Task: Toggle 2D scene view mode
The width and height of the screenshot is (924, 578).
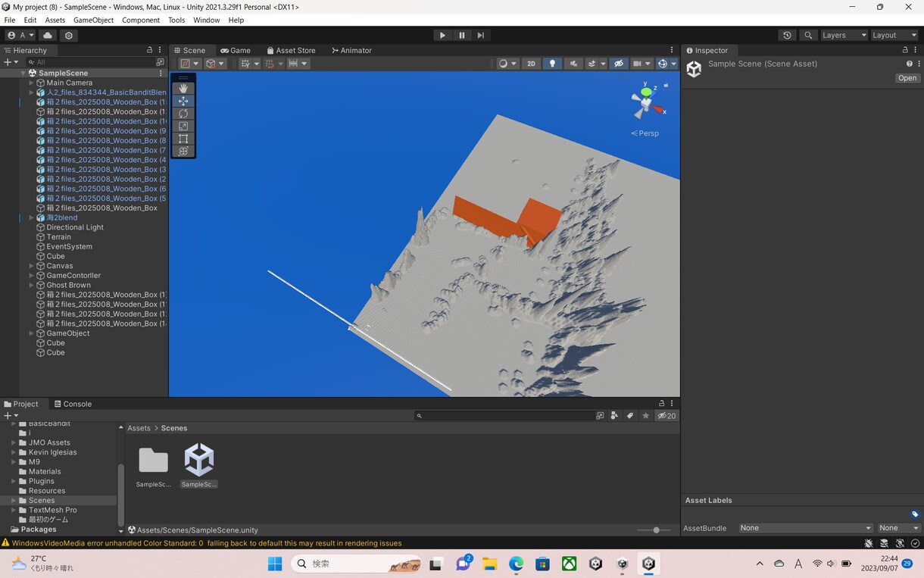Action: point(531,64)
